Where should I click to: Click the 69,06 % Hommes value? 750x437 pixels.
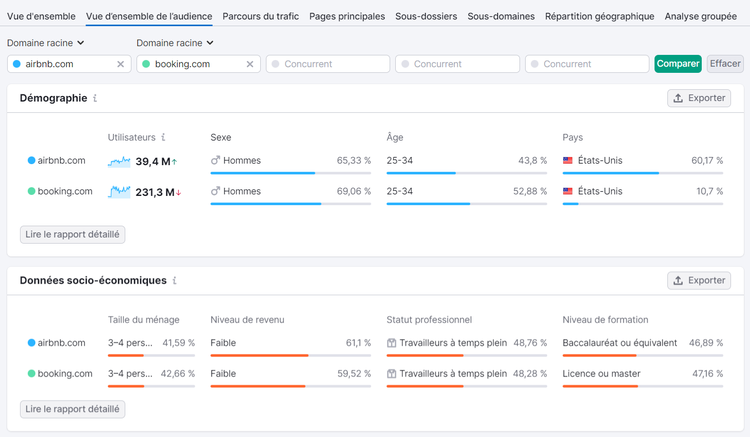click(x=353, y=191)
